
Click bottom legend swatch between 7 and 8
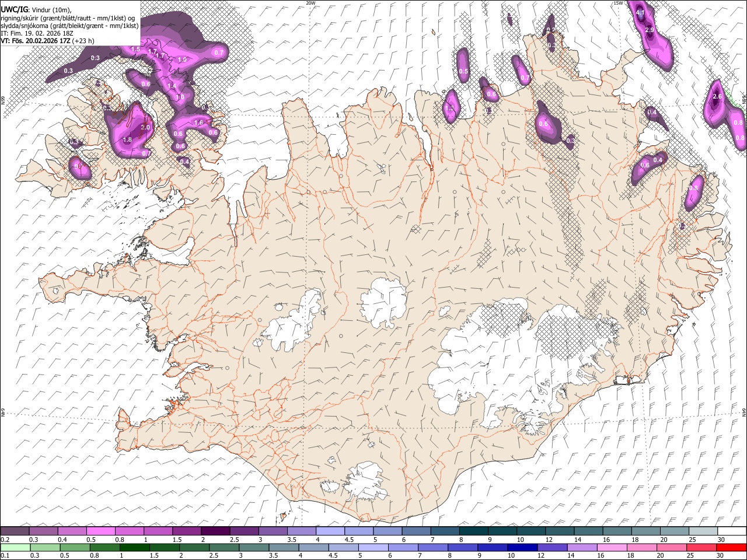click(433, 547)
